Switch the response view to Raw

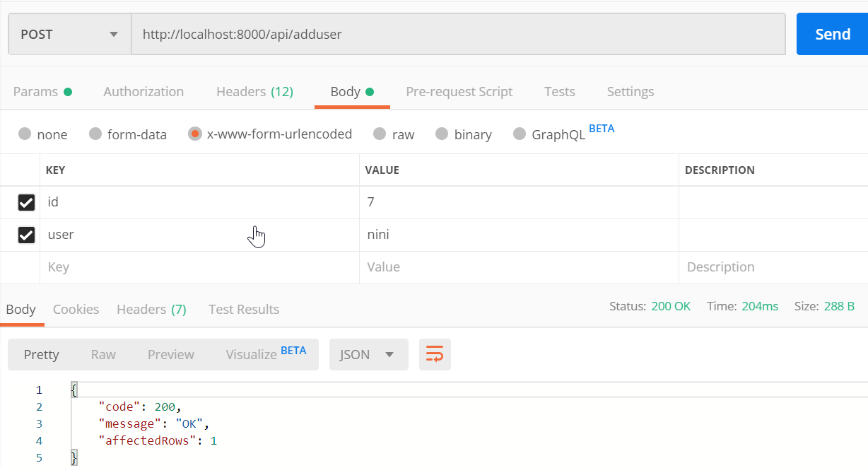(x=103, y=354)
